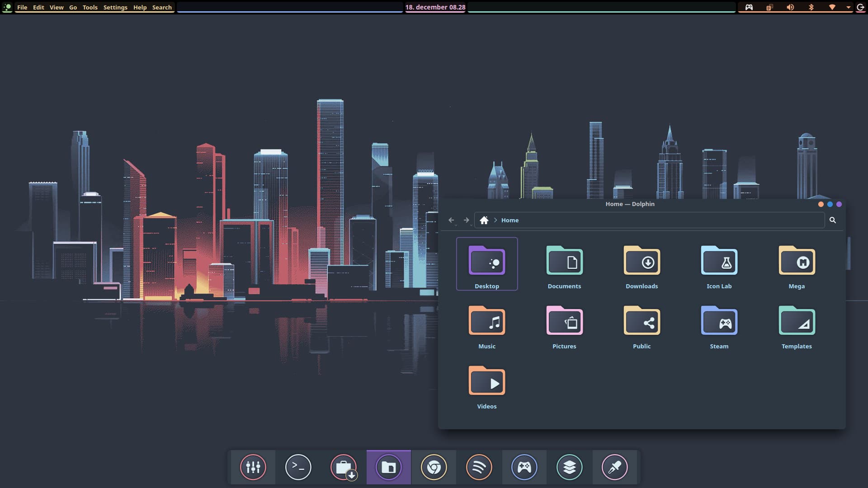Click the volume speaker tray icon
Viewport: 868px width, 488px height.
coord(790,7)
